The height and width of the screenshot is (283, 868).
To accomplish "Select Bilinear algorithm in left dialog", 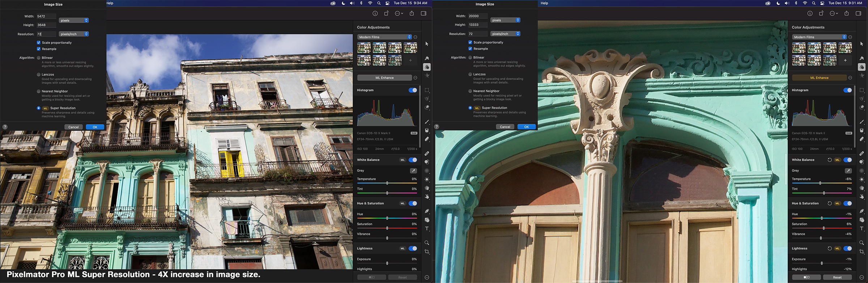I will [x=39, y=58].
